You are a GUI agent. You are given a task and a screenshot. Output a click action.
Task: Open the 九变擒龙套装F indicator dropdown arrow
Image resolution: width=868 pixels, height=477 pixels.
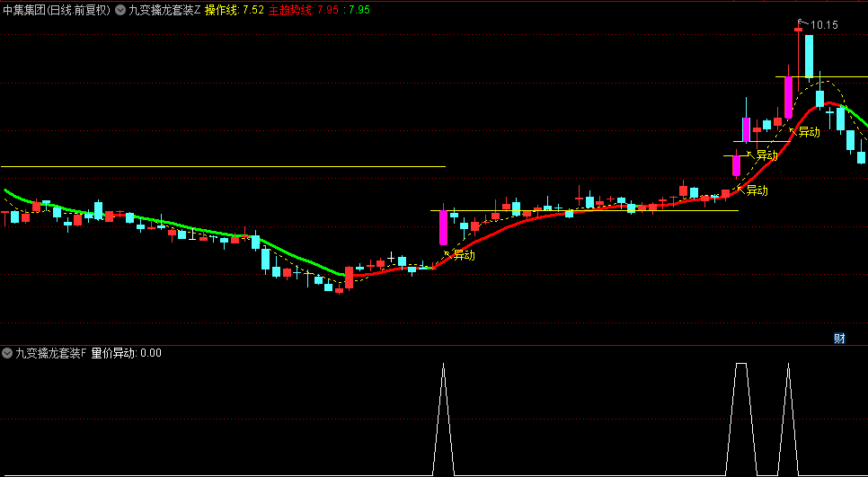(x=7, y=353)
